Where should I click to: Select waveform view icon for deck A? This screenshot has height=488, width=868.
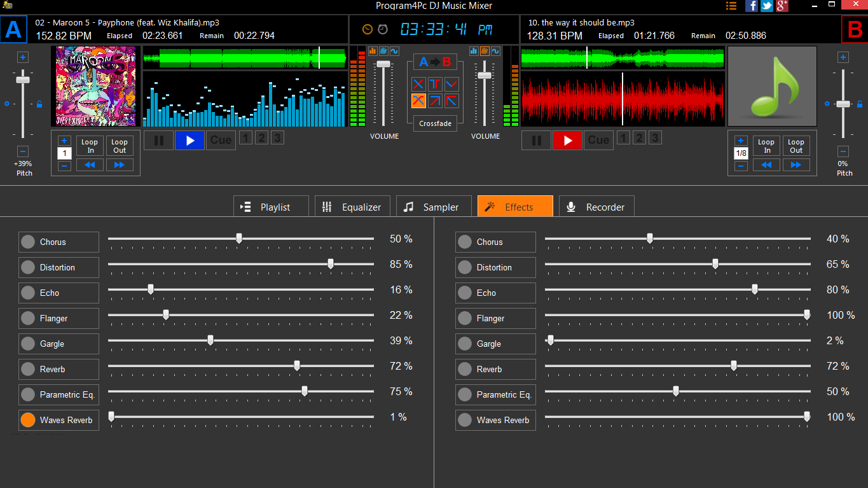(x=383, y=51)
